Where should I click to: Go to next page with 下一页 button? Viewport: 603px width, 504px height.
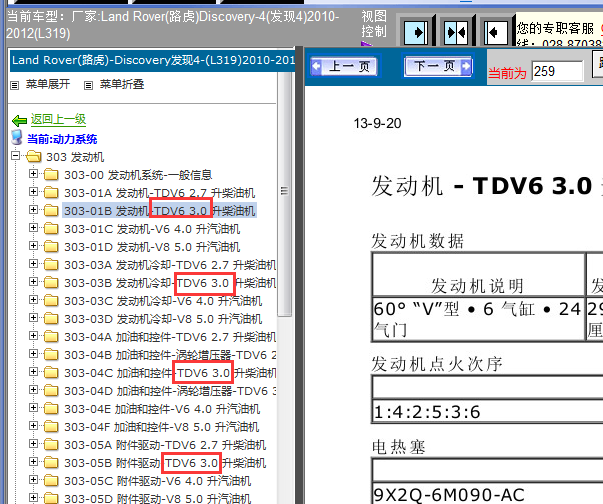click(x=438, y=66)
